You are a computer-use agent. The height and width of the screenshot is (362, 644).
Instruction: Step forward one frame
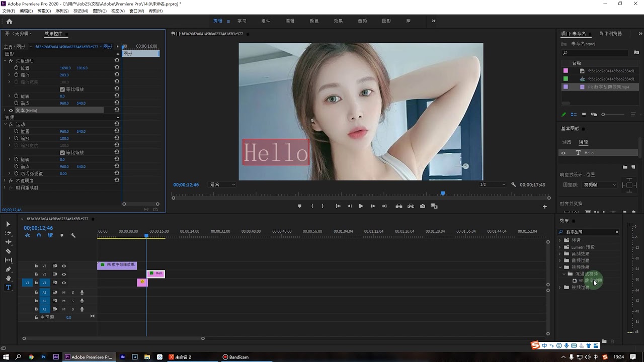pyautogui.click(x=373, y=206)
